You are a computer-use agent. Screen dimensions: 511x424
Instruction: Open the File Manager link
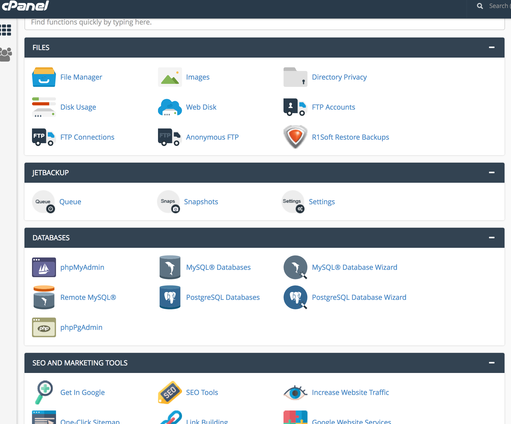[x=81, y=77]
